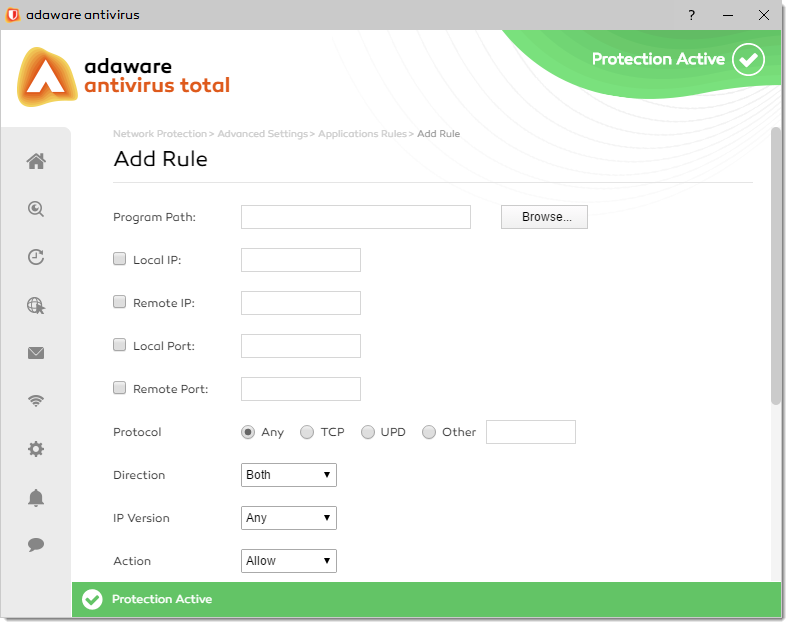Click the Other protocol text field

(x=531, y=432)
